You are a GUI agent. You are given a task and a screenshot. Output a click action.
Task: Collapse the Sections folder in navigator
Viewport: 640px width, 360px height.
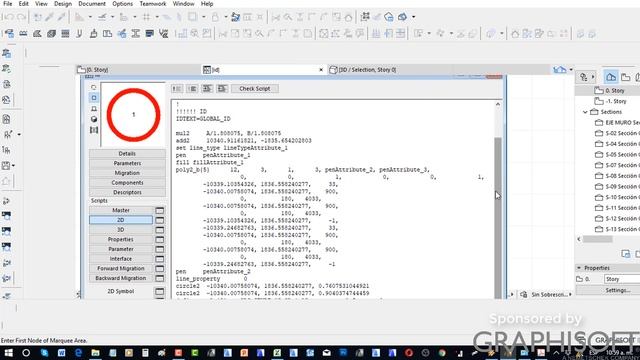point(585,112)
